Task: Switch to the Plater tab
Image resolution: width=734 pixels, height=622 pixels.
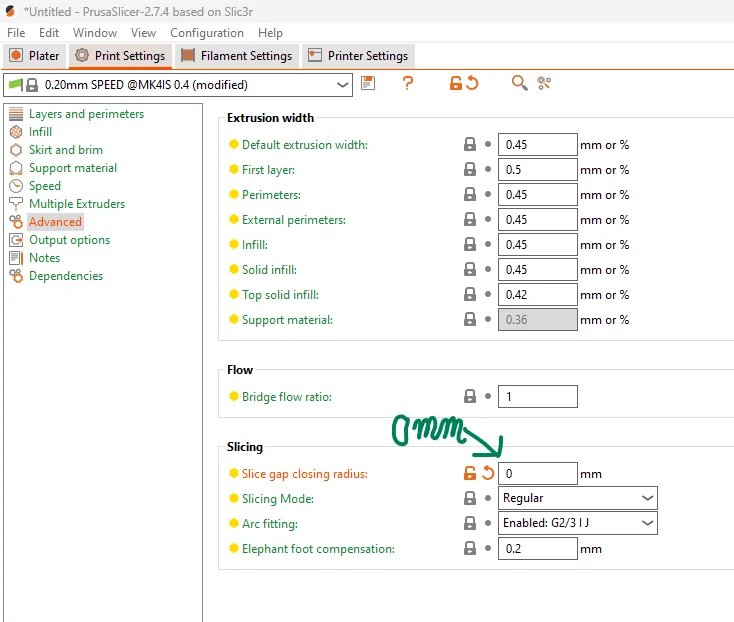Action: click(x=35, y=56)
